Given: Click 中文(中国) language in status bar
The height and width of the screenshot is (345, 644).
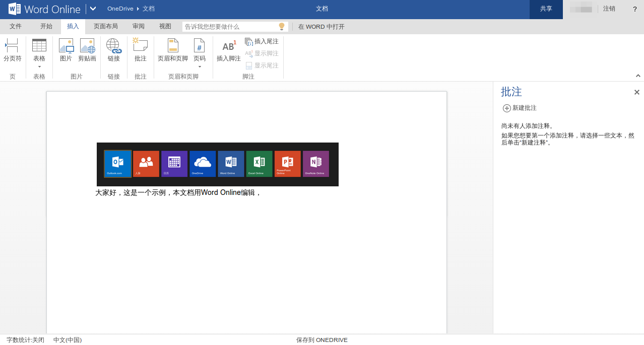Looking at the screenshot, I should [x=68, y=340].
